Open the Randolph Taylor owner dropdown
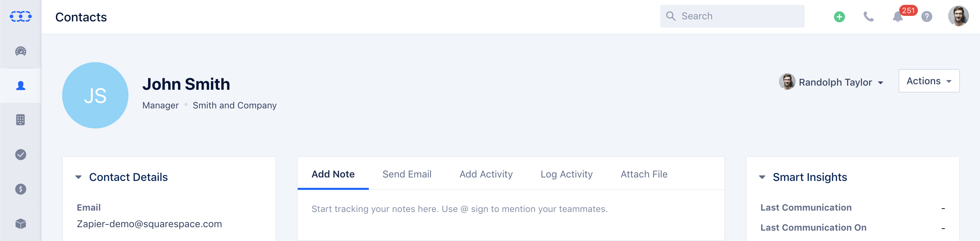980x241 pixels. click(x=831, y=82)
